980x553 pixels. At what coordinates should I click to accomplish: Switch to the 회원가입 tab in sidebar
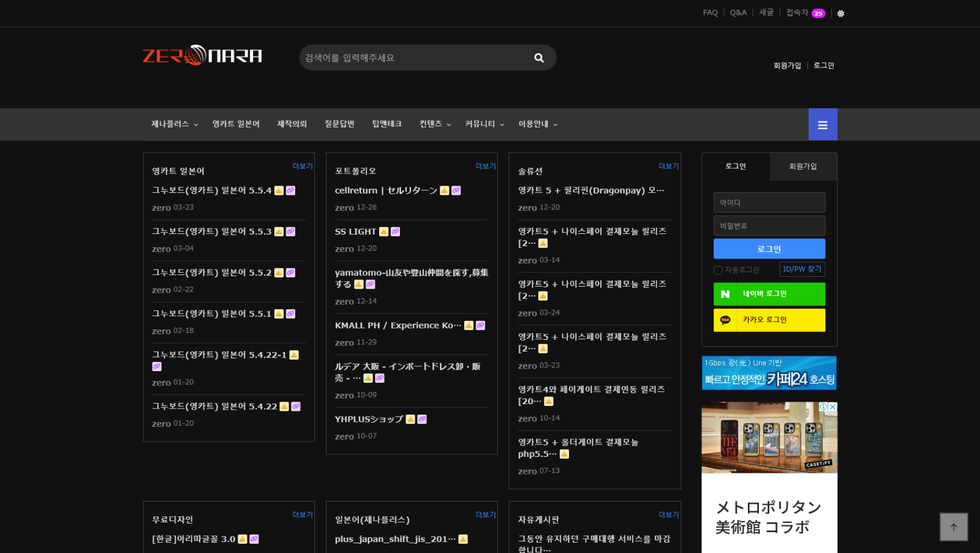802,167
